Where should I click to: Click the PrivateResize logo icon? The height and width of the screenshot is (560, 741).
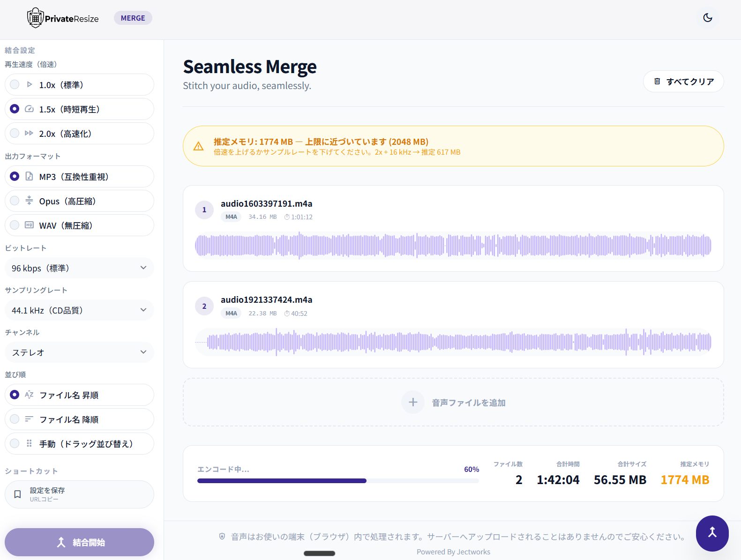click(35, 18)
